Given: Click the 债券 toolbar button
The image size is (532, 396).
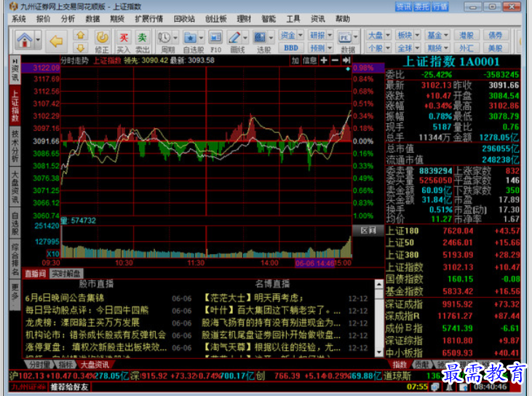Looking at the screenshot, I should 496,35.
